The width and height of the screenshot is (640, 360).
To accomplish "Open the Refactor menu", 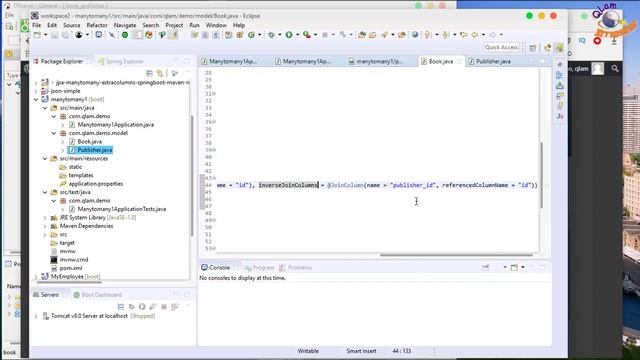I will click(97, 25).
